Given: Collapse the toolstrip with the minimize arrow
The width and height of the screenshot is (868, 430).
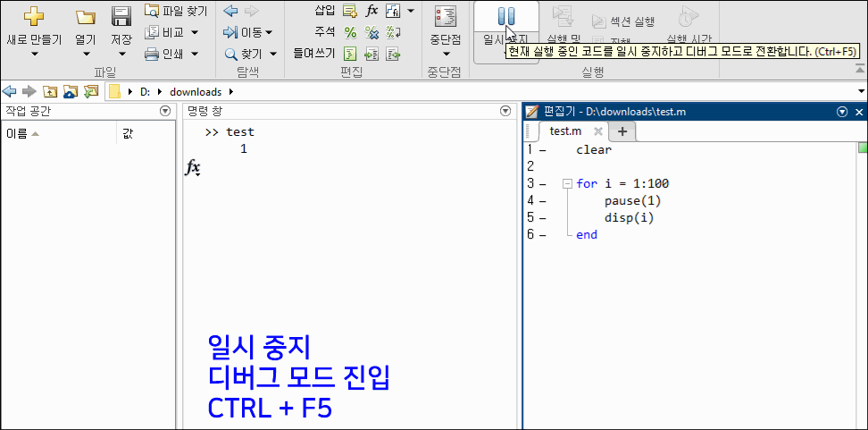Looking at the screenshot, I should (x=859, y=69).
